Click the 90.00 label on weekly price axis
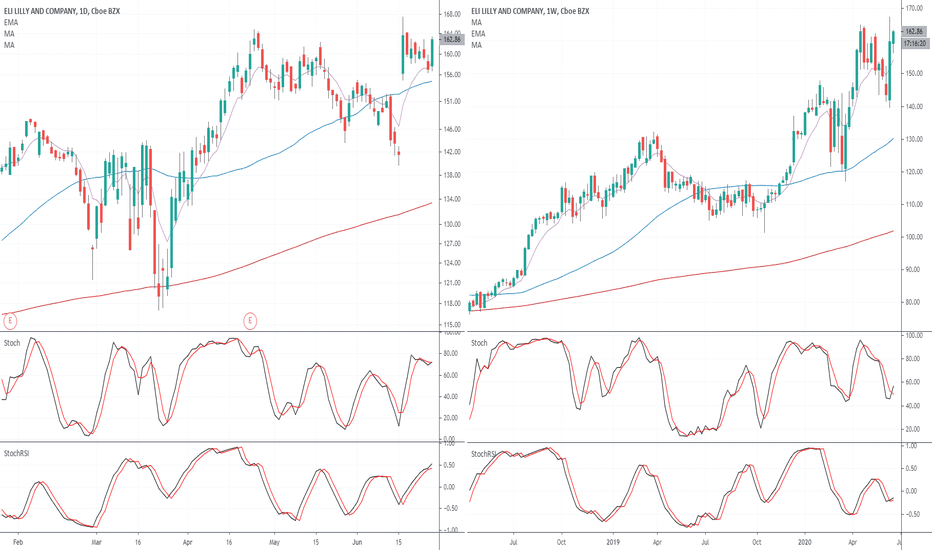This screenshot has width=932, height=550. (915, 270)
